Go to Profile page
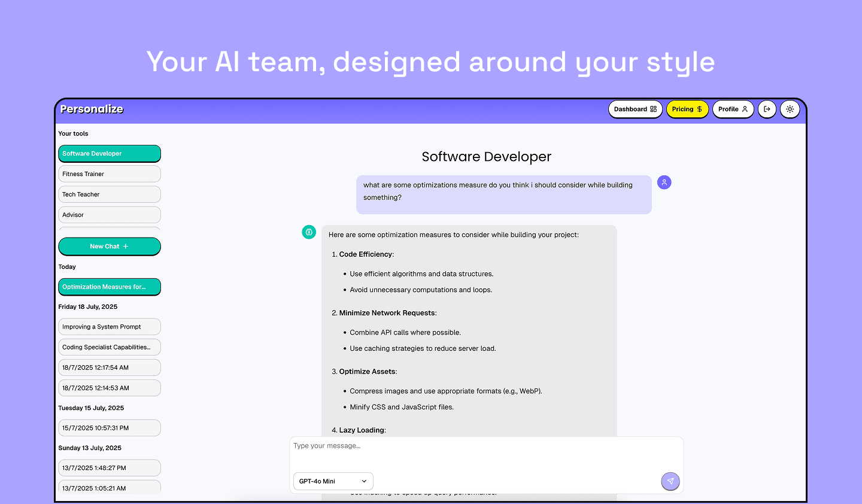 point(732,110)
